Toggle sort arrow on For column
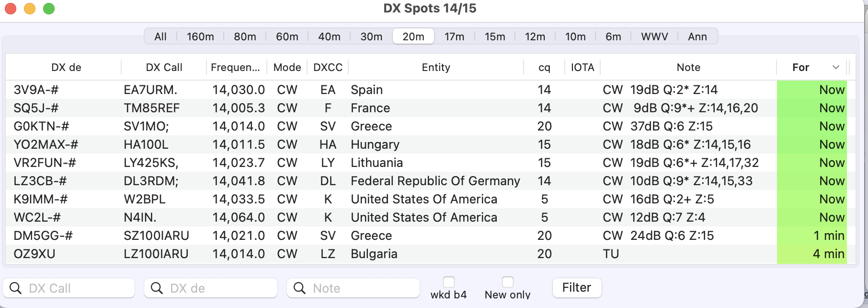 click(x=836, y=67)
